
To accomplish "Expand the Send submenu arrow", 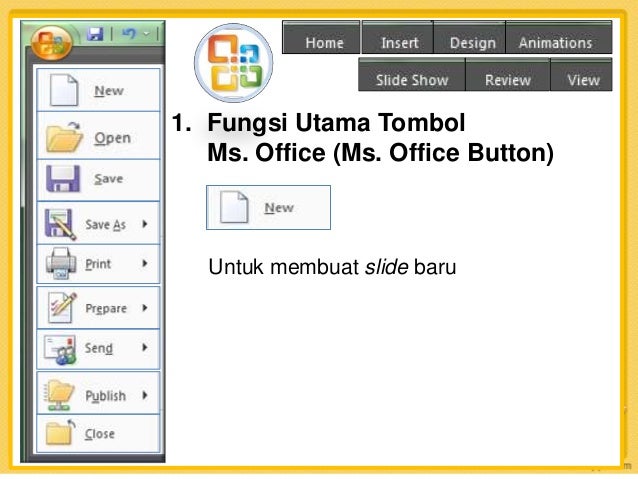I will coord(144,347).
